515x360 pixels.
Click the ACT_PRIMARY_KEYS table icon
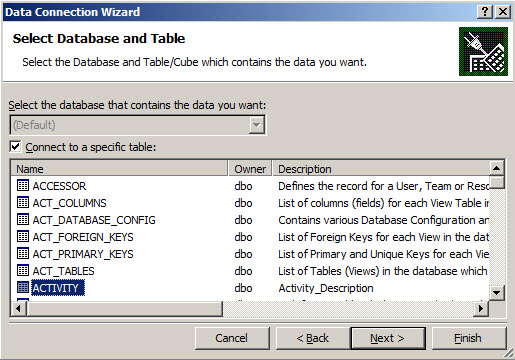tap(23, 253)
